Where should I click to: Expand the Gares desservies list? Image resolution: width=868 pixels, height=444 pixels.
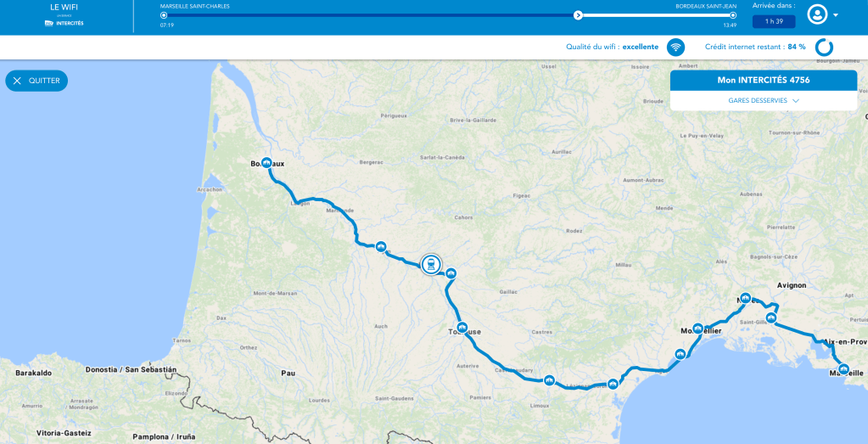(764, 101)
